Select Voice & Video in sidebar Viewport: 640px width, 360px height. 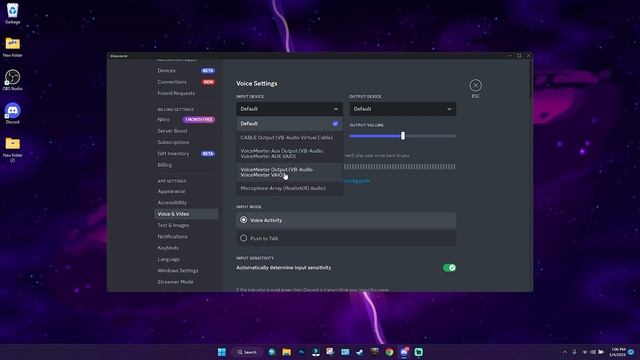click(x=186, y=214)
